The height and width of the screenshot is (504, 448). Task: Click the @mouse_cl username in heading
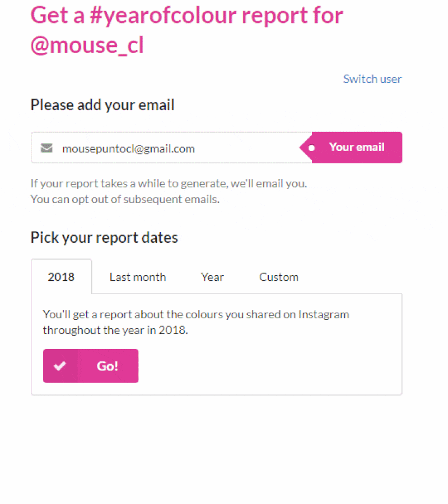click(x=87, y=45)
